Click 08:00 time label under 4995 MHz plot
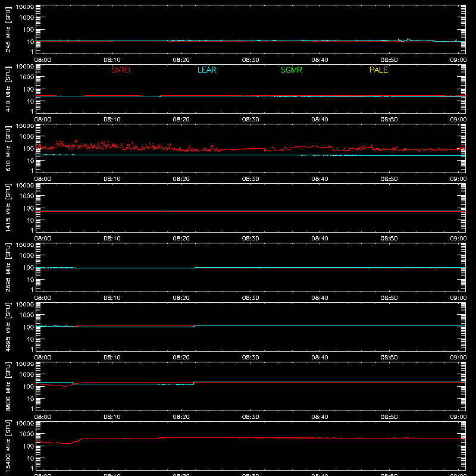 (43, 358)
